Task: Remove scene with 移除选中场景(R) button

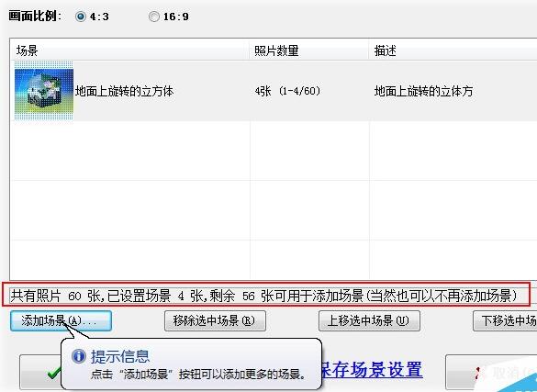Action: point(215,320)
